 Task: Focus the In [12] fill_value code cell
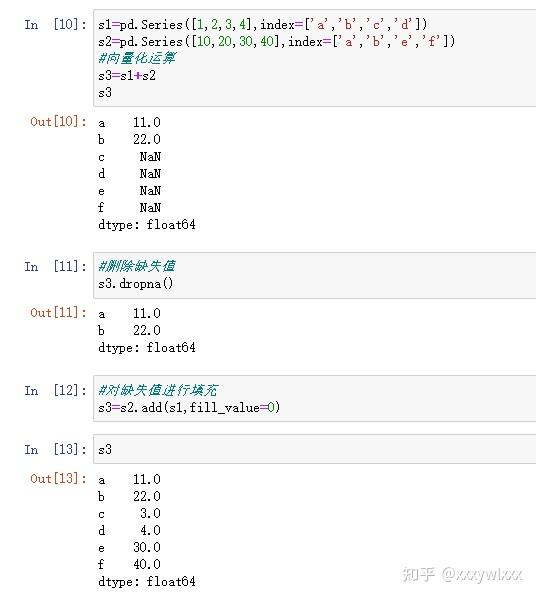(x=314, y=398)
